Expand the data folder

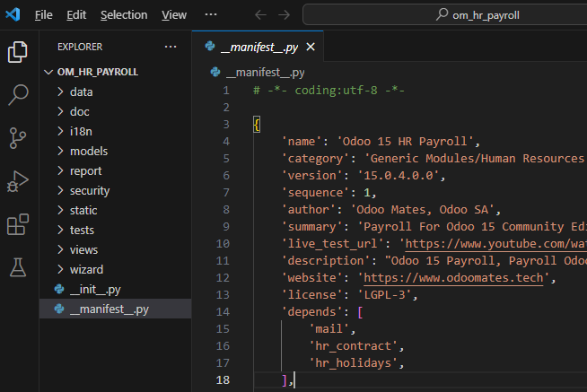click(115, 91)
